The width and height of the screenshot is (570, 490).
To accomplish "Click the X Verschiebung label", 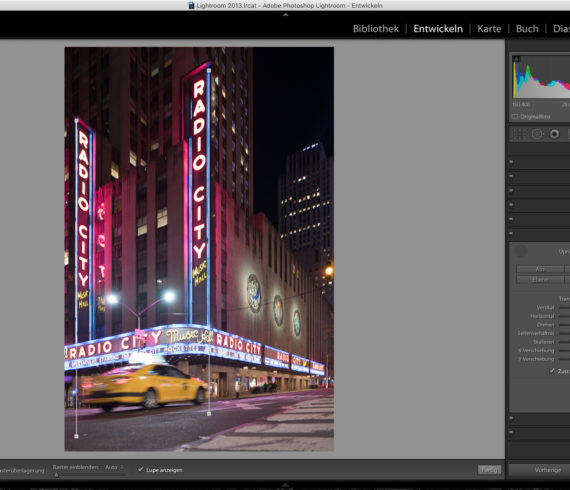I will 536,350.
